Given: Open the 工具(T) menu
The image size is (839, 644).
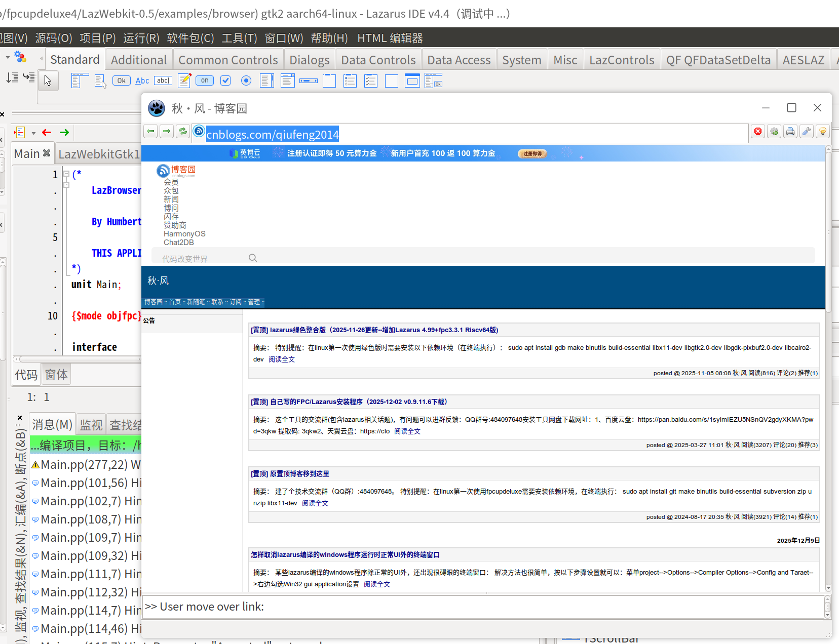Looking at the screenshot, I should 240,38.
